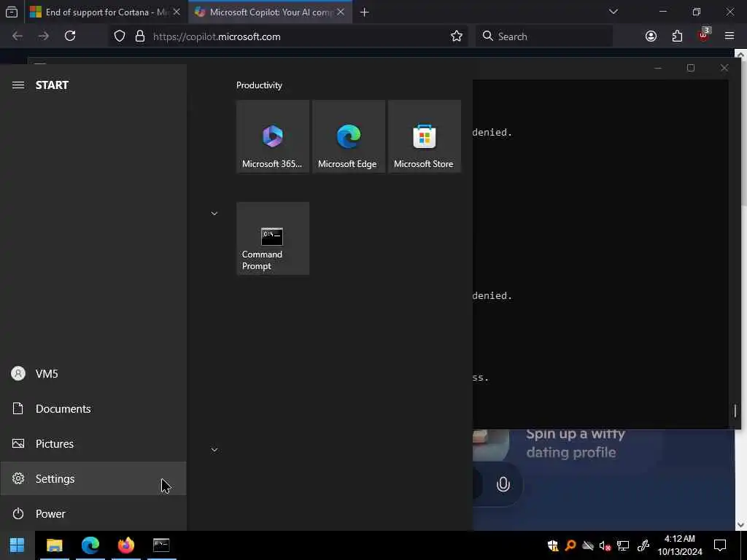Click the Copilot microphone button
This screenshot has height=560, width=747.
(x=503, y=484)
